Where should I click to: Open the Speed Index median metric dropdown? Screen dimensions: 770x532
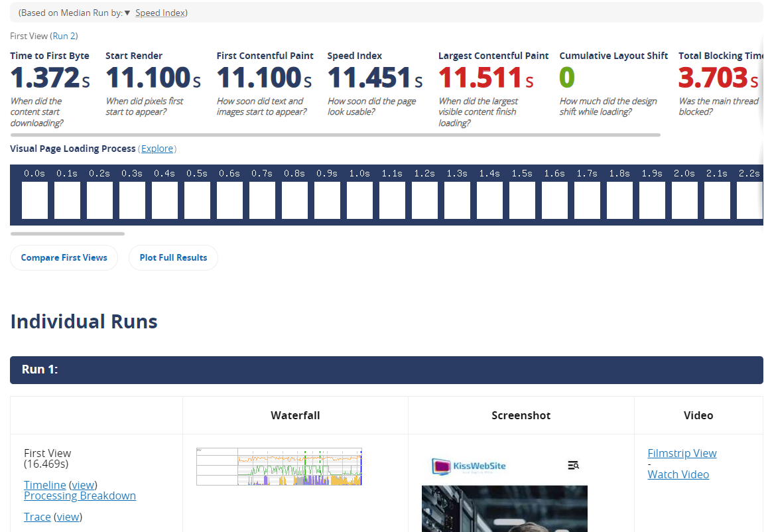pos(160,13)
